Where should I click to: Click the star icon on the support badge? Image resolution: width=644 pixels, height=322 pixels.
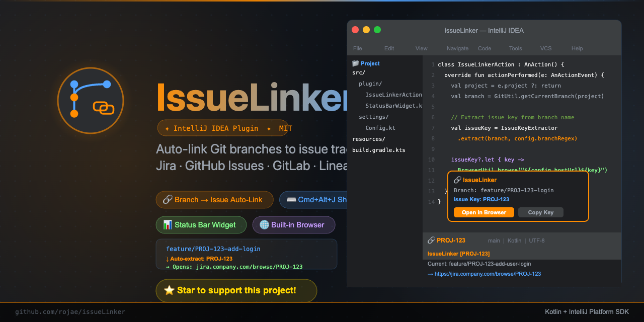click(x=169, y=290)
